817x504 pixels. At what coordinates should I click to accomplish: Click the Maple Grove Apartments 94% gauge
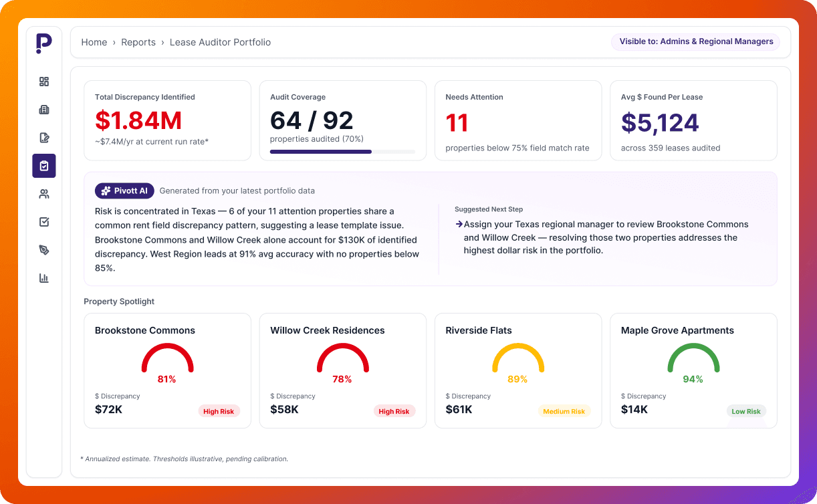click(x=693, y=363)
